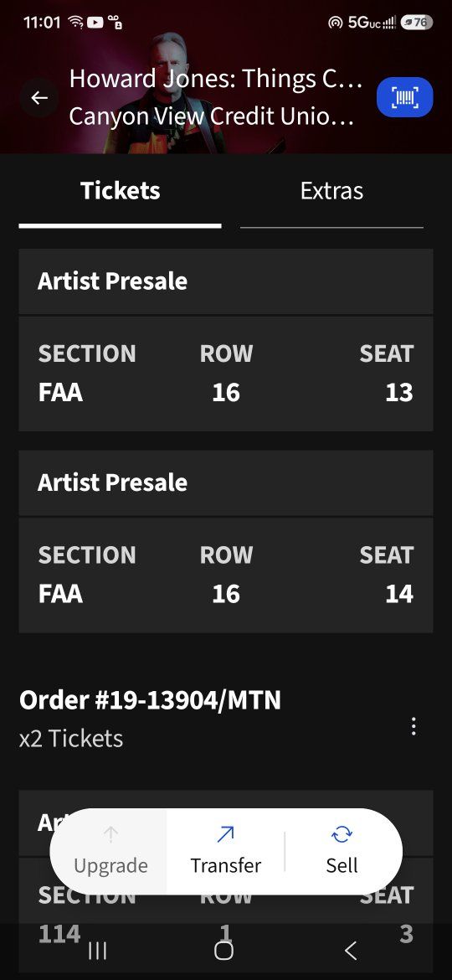
Task: Open the ticket for seat 14
Action: click(226, 575)
